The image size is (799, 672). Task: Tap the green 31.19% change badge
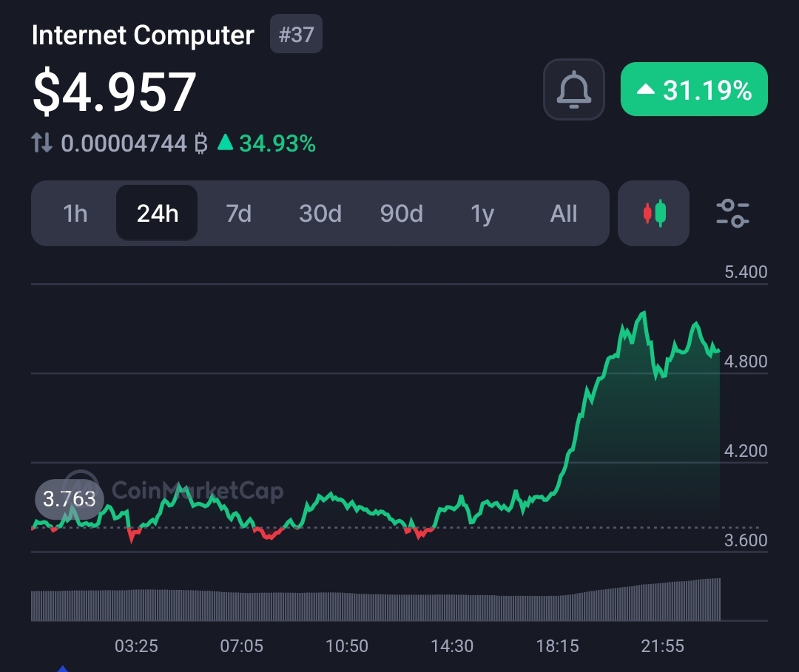click(694, 89)
